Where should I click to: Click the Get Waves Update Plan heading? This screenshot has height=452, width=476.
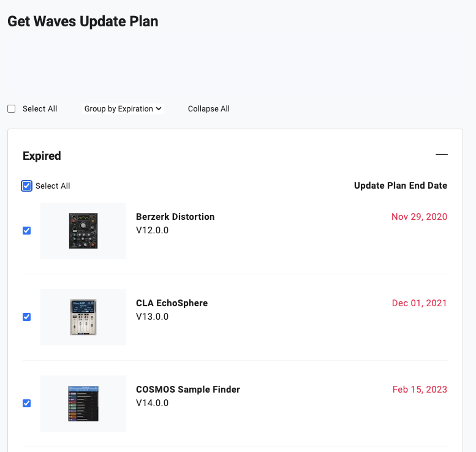tap(83, 21)
